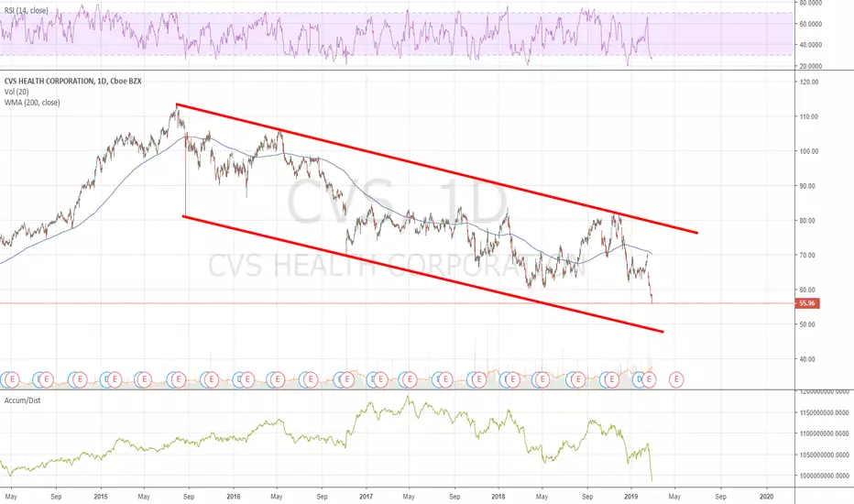Select the RSI (14, close) indicator label
Image resolution: width=854 pixels, height=504 pixels.
point(27,11)
